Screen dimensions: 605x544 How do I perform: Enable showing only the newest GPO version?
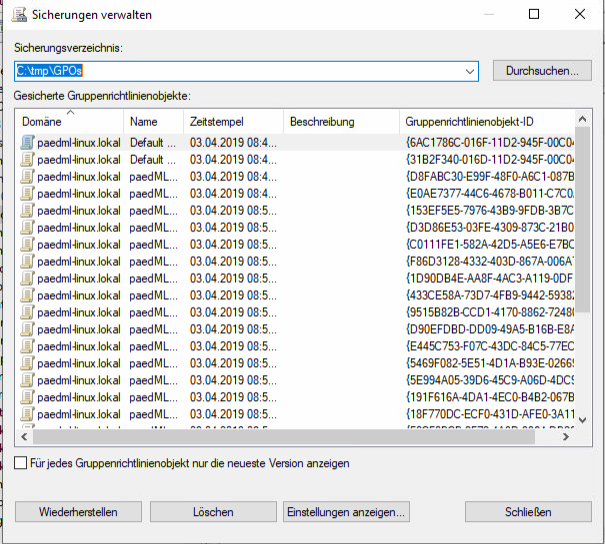[x=22, y=463]
